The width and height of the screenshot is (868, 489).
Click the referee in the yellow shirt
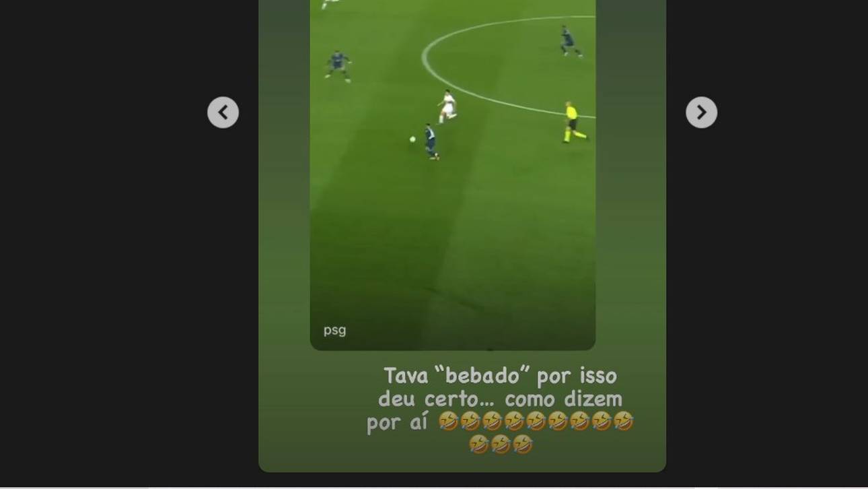point(572,122)
